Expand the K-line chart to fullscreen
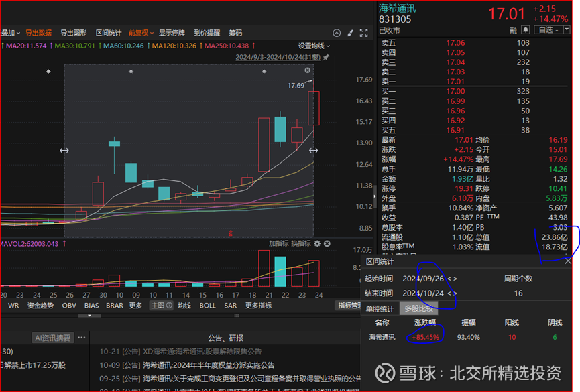The height and width of the screenshot is (392, 580). [364, 33]
